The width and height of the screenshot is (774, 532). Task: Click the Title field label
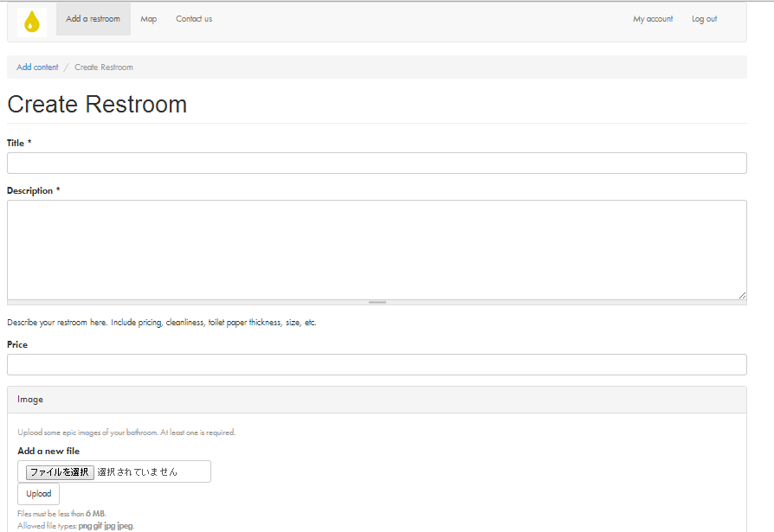point(16,143)
